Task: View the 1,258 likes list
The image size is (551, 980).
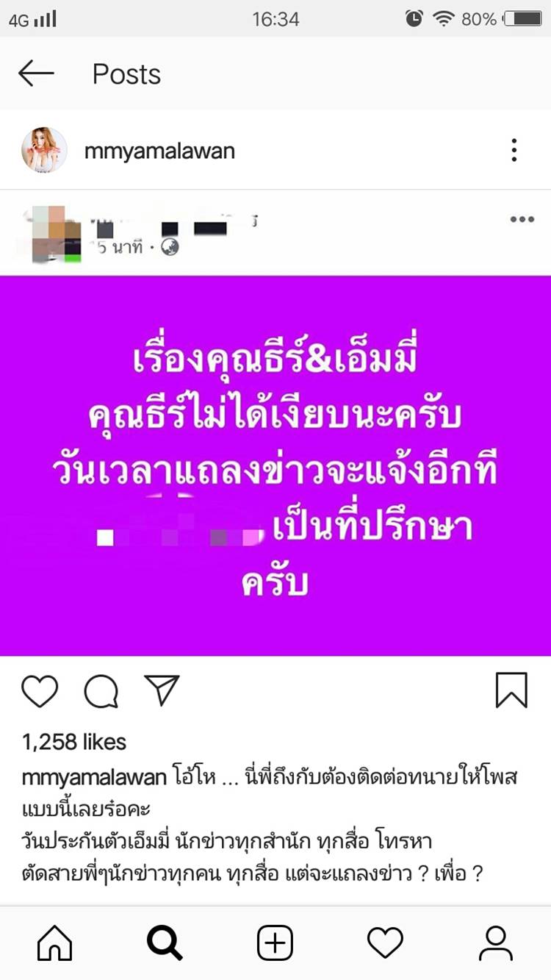Action: point(74,743)
